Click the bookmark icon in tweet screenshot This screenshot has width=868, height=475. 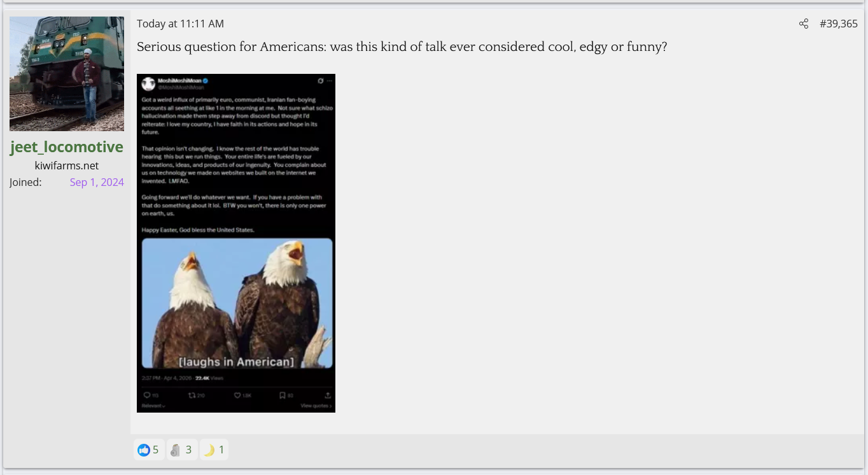pyautogui.click(x=282, y=395)
